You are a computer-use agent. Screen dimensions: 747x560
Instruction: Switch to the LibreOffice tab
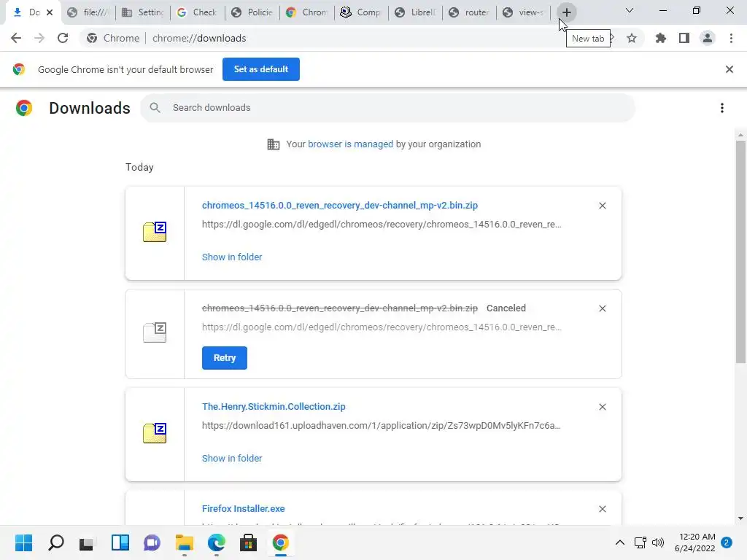[415, 12]
